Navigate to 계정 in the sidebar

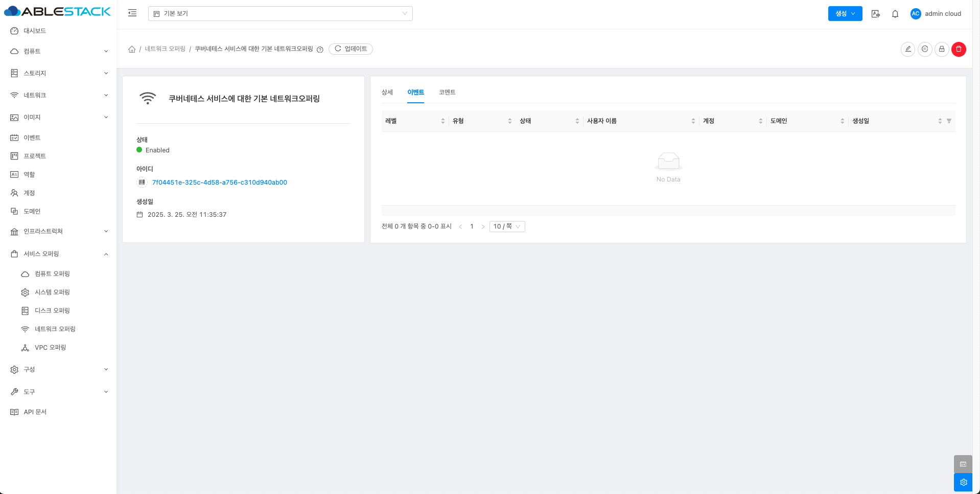pyautogui.click(x=29, y=193)
